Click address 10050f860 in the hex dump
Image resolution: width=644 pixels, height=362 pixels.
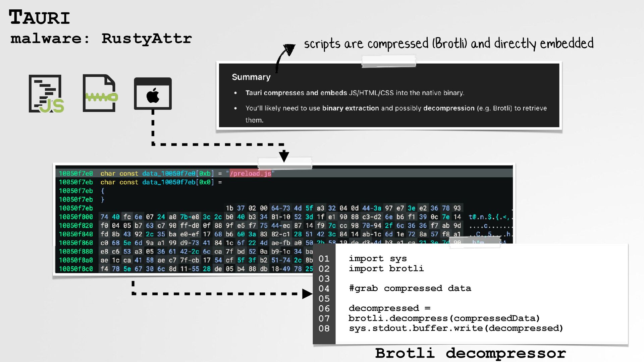point(76,243)
